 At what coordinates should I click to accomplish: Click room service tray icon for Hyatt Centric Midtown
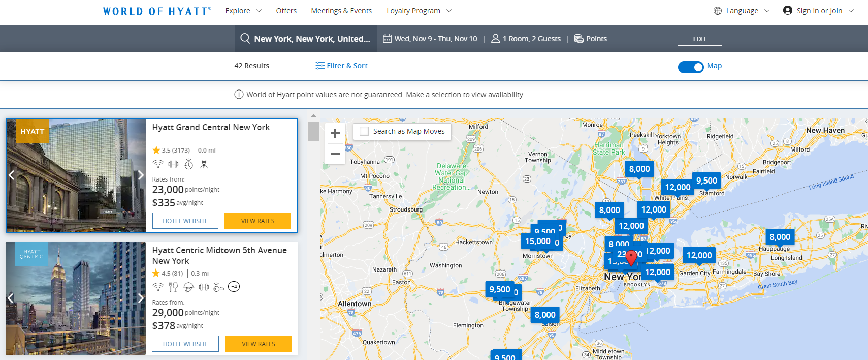188,287
